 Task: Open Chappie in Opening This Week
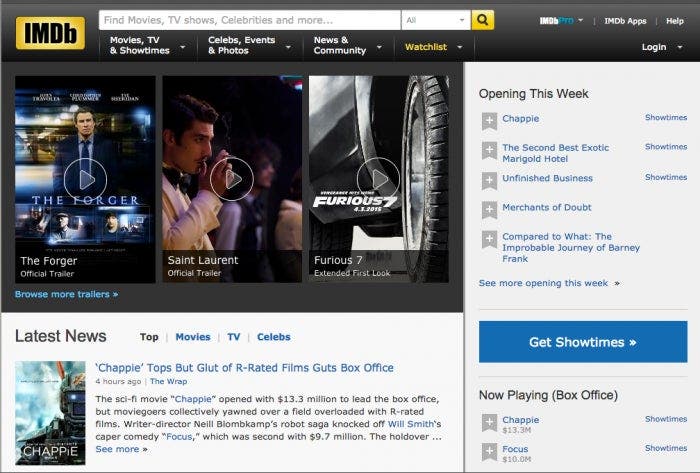(x=521, y=119)
